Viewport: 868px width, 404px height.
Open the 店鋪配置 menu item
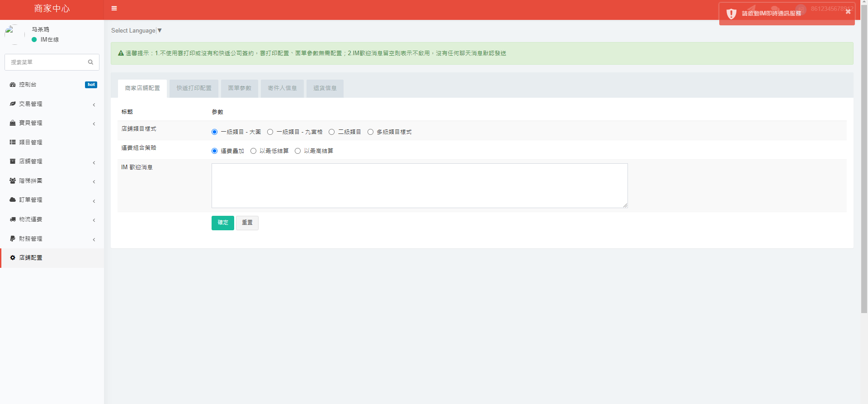(52, 258)
